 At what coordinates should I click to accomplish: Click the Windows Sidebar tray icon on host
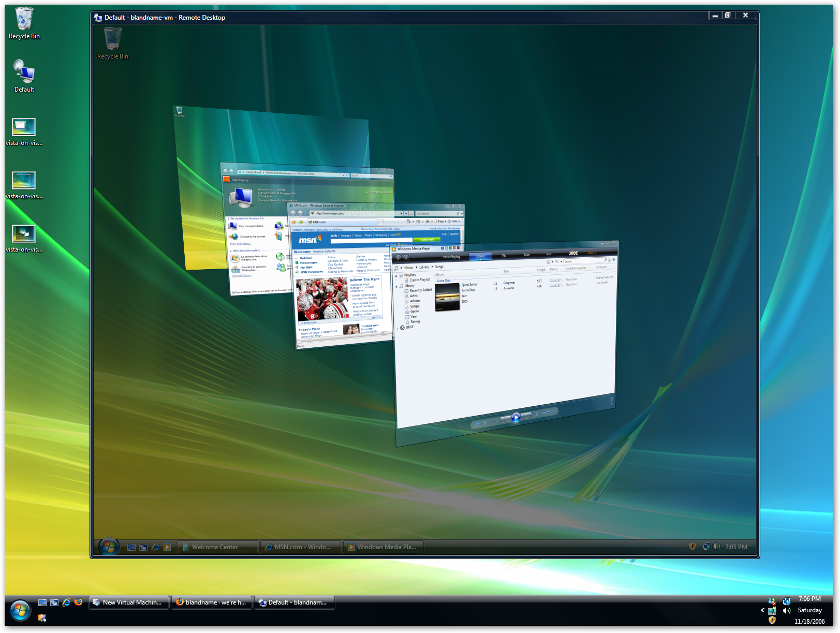772,611
